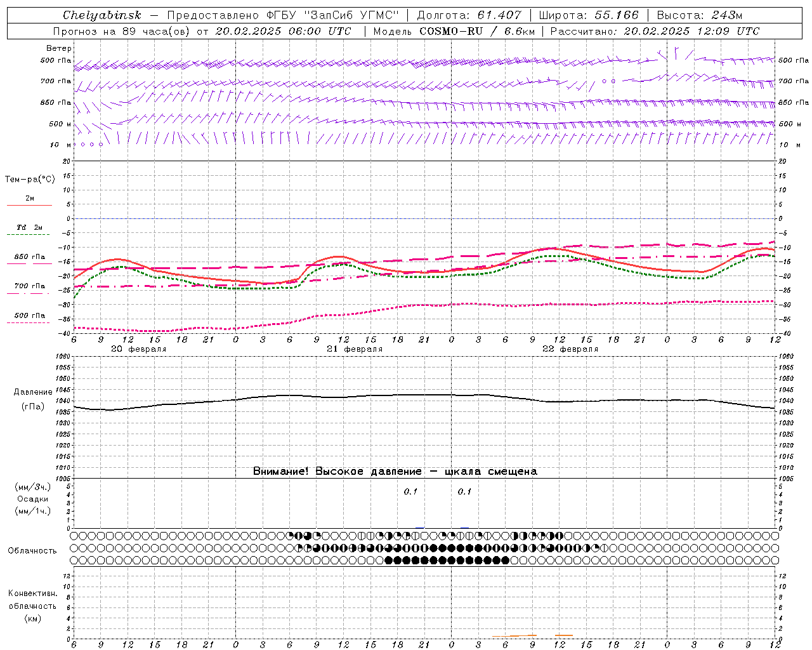Click the "Осадки" precipitation label
Viewport: 812px width, 650px height.
[x=33, y=499]
